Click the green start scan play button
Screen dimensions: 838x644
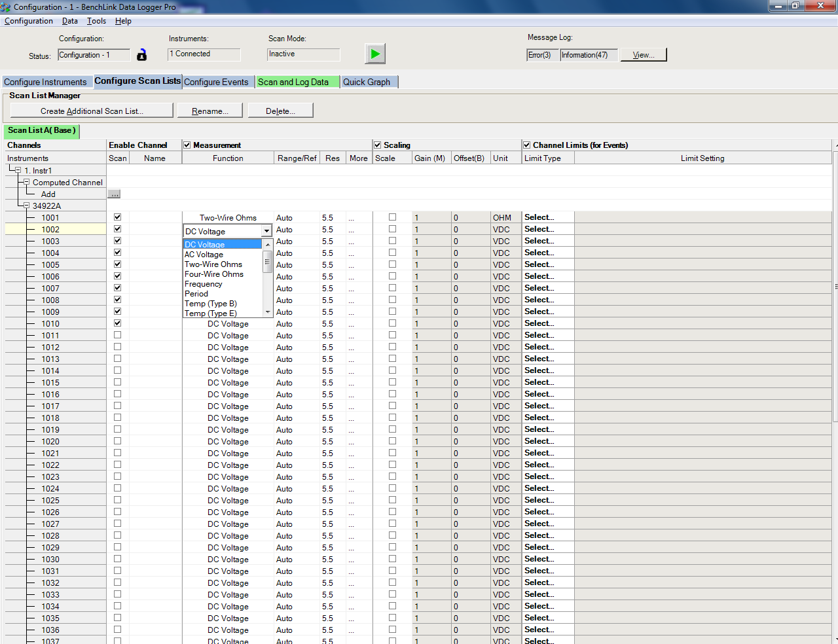click(x=375, y=54)
